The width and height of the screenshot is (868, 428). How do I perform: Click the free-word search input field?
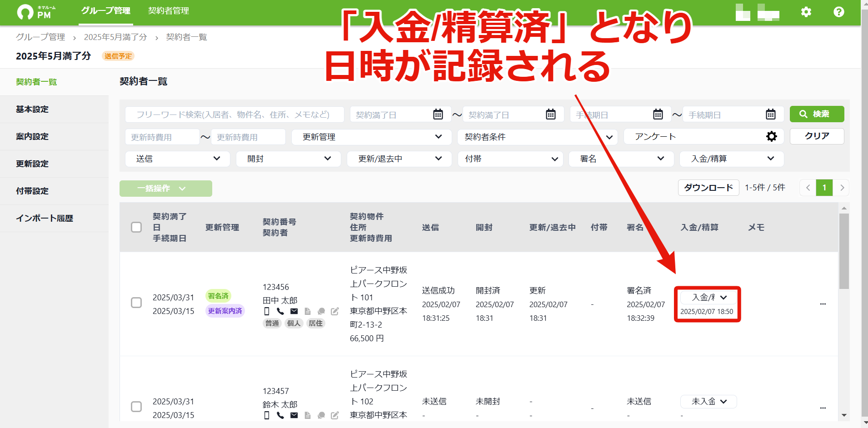coord(234,114)
